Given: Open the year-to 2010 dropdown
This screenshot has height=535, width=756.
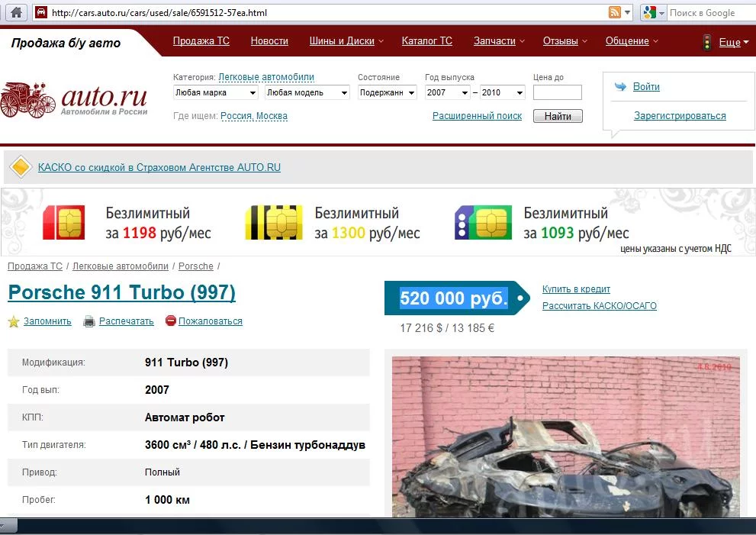Looking at the screenshot, I should (502, 92).
